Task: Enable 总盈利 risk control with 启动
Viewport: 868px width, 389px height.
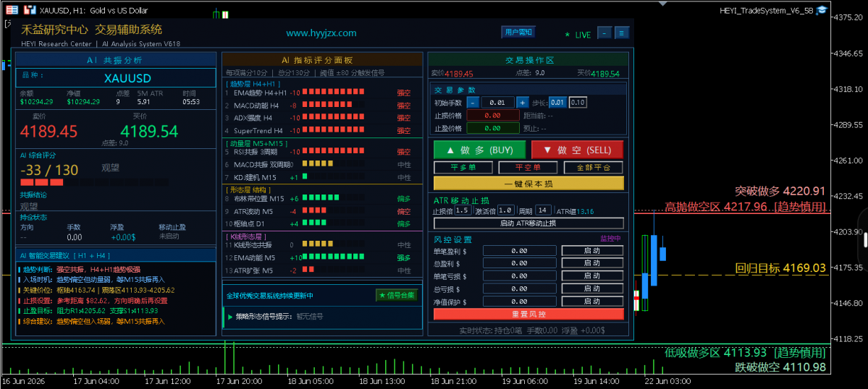Action: [x=592, y=263]
